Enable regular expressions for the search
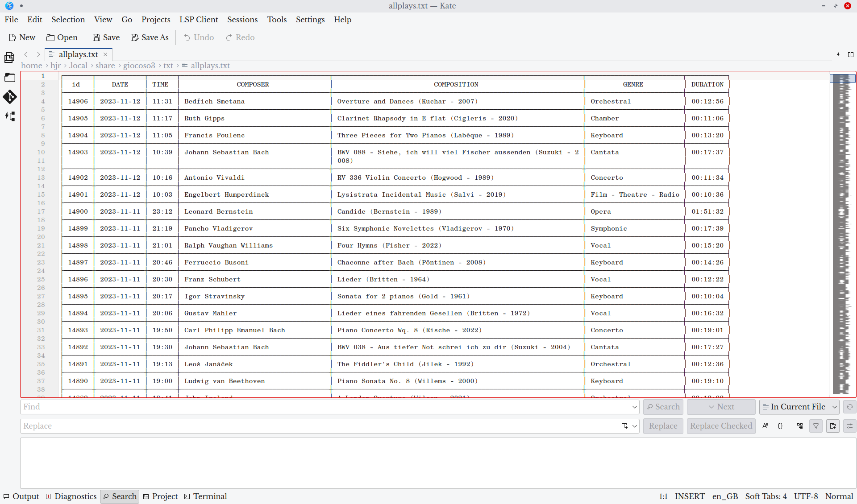The height and width of the screenshot is (504, 857). [x=781, y=426]
